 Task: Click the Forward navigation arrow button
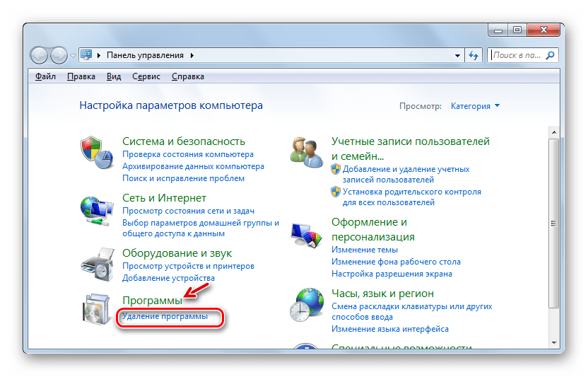[x=59, y=56]
